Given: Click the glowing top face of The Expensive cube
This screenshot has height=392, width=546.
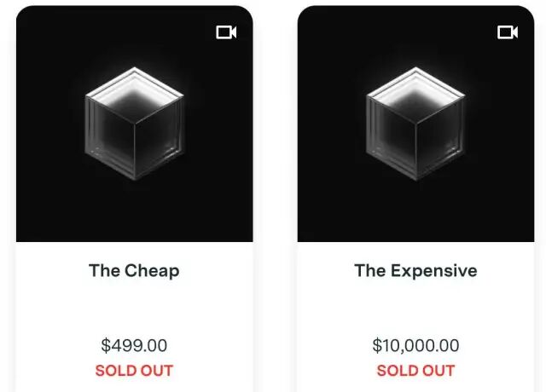Looking at the screenshot, I should [415, 94].
